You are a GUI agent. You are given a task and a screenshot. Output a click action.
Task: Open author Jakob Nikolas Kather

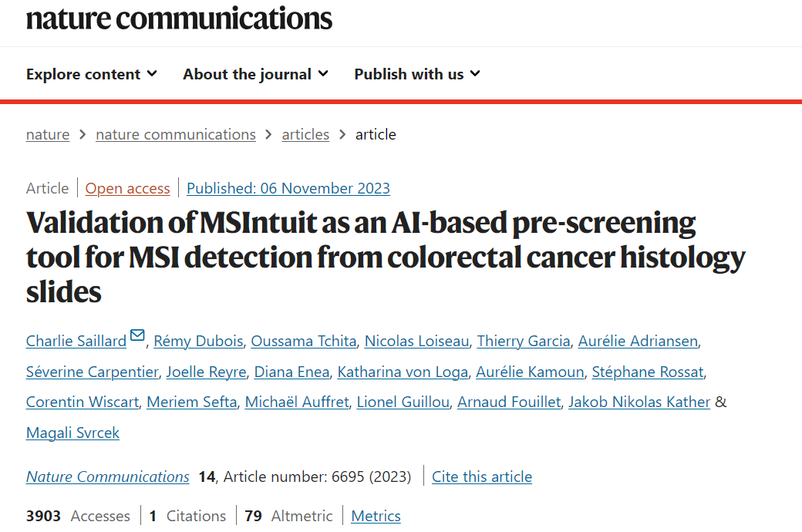coord(639,402)
